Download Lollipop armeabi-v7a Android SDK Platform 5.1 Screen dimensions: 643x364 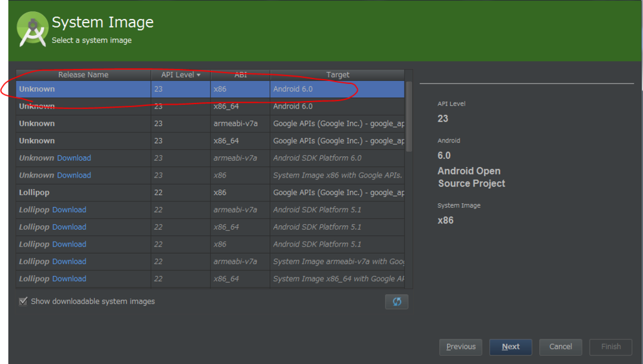(x=69, y=210)
